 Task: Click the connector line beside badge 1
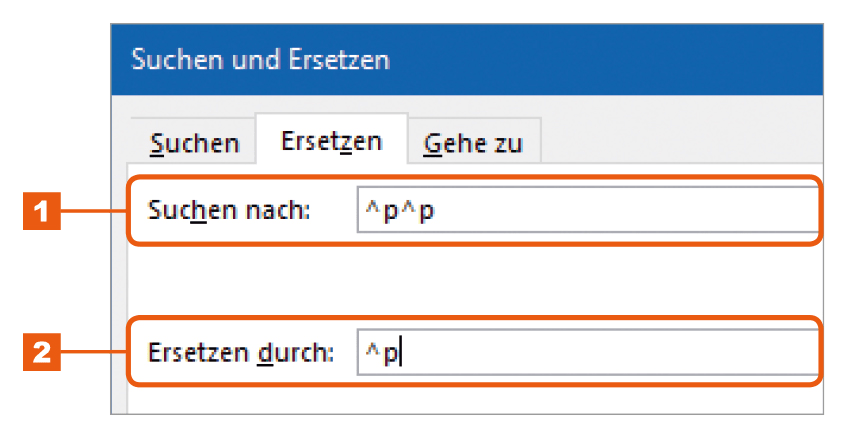[x=93, y=211]
